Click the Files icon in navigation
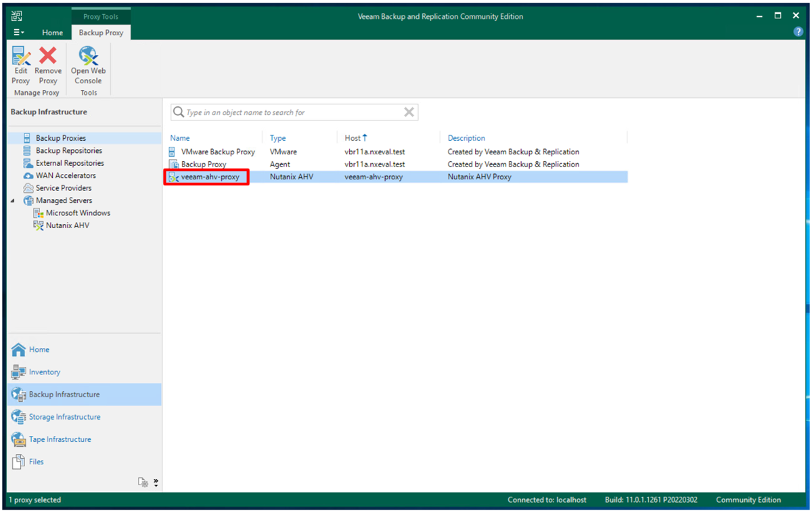The image size is (812, 511). tap(18, 462)
